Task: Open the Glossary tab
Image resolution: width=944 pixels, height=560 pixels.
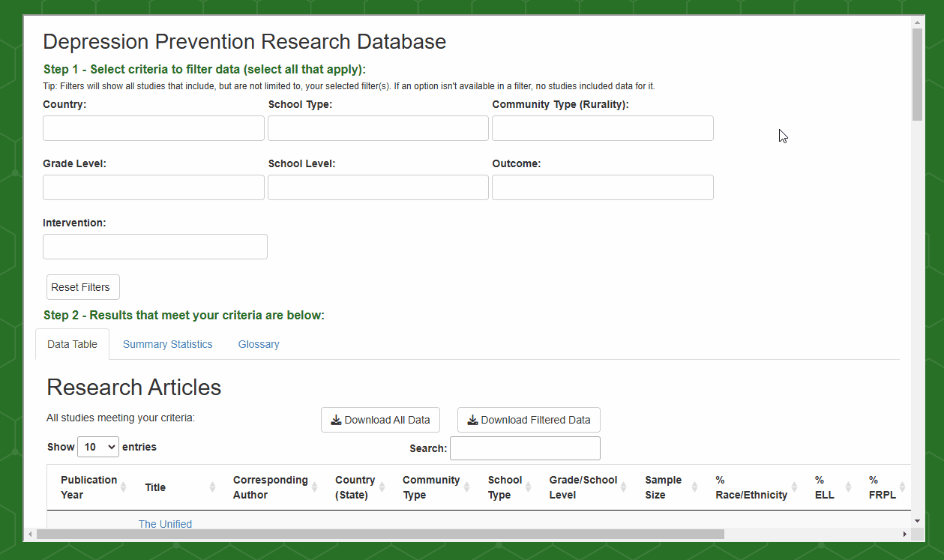Action: pyautogui.click(x=259, y=344)
